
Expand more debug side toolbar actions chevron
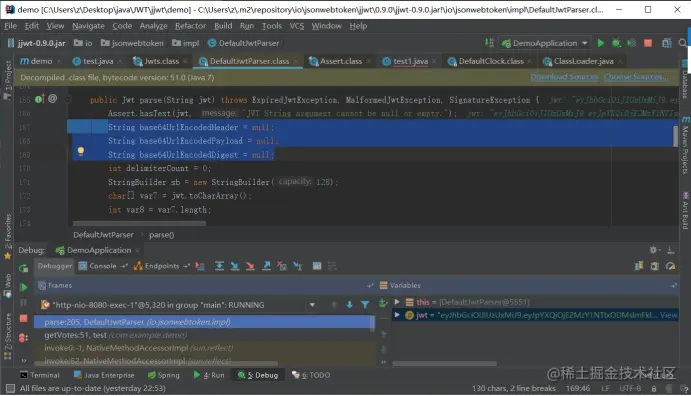(x=24, y=360)
